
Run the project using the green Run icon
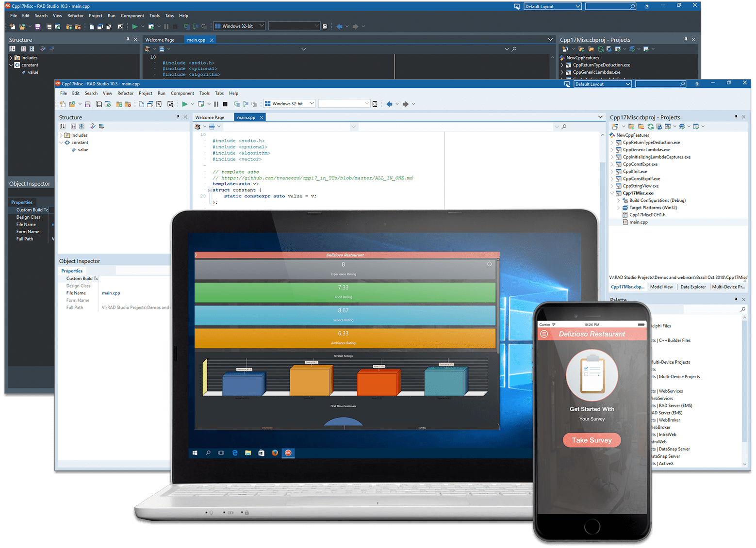pyautogui.click(x=185, y=104)
